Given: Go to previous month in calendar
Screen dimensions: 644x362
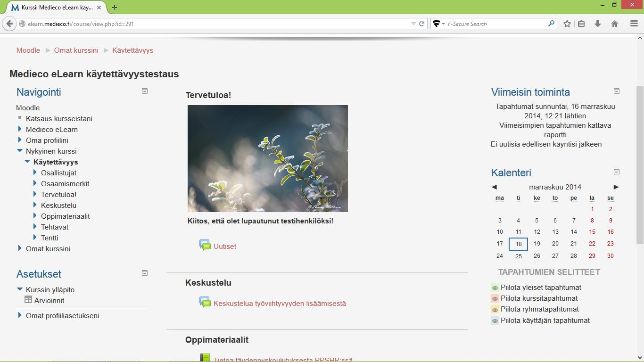Looking at the screenshot, I should click(494, 187).
